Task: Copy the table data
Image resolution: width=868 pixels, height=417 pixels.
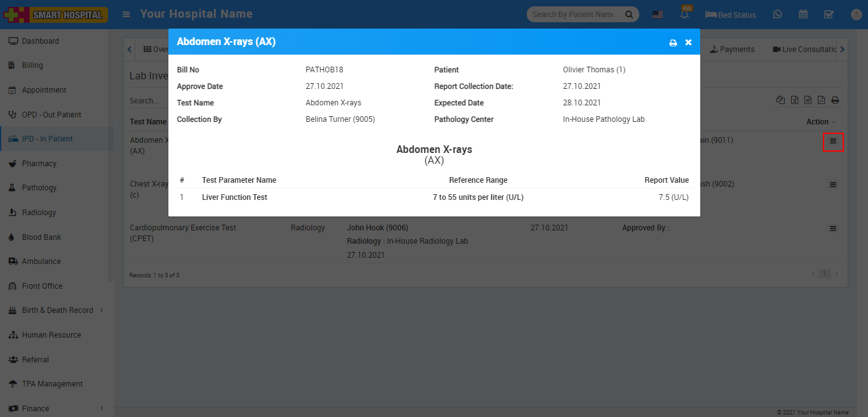Action: (780, 100)
